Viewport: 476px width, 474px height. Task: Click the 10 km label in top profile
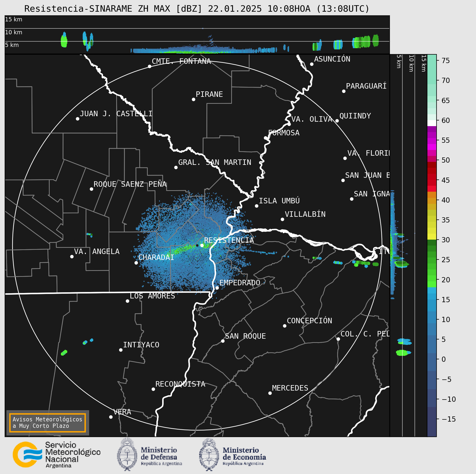point(14,32)
